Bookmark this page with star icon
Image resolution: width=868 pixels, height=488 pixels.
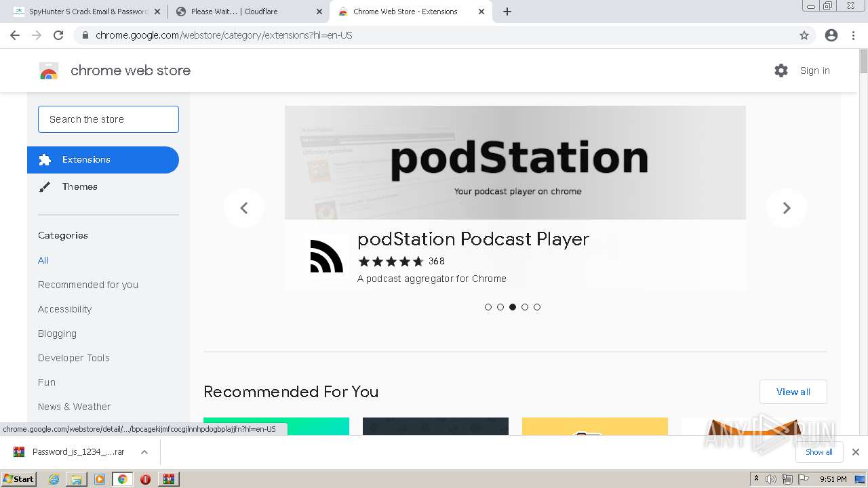(804, 35)
